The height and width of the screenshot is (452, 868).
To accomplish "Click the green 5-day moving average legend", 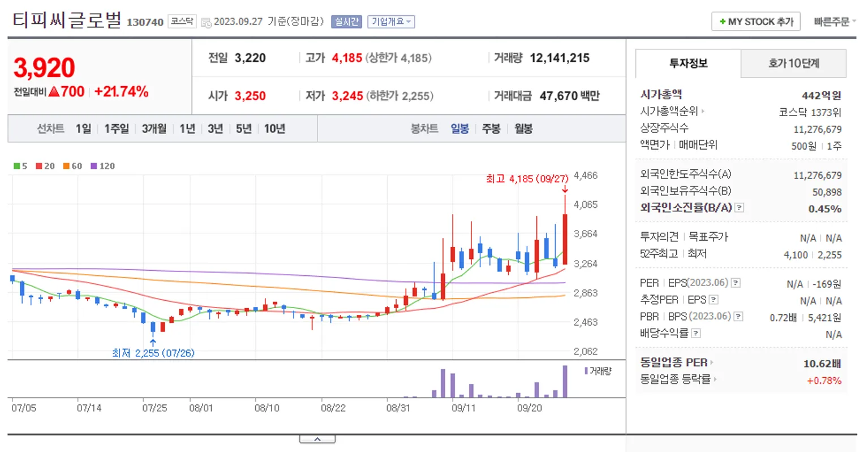I will (20, 166).
